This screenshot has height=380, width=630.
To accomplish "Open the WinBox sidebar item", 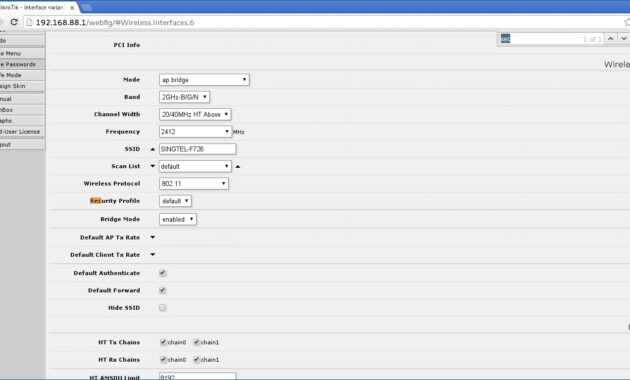I will coord(22,110).
